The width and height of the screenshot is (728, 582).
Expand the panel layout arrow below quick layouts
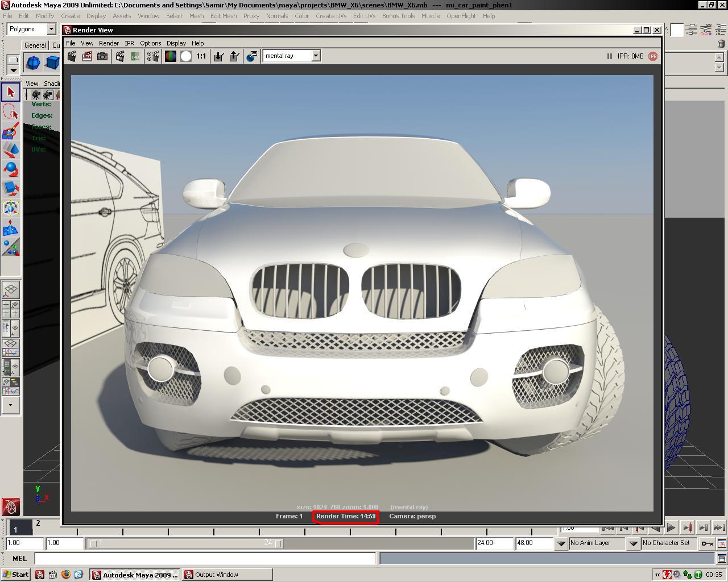pos(11,405)
